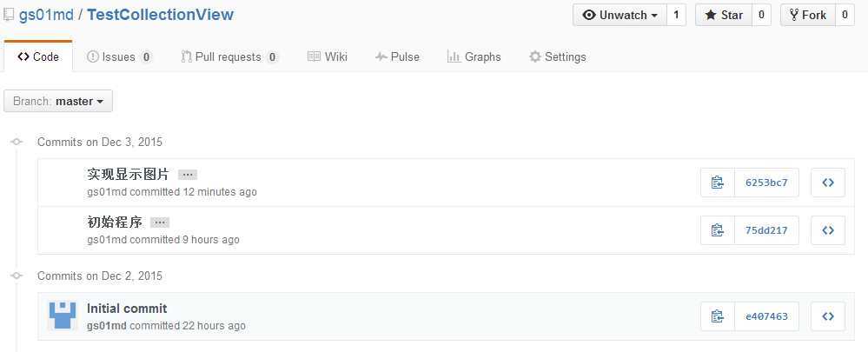This screenshot has width=868, height=352.
Task: Expand description of commit 初始程序
Action: 160,222
